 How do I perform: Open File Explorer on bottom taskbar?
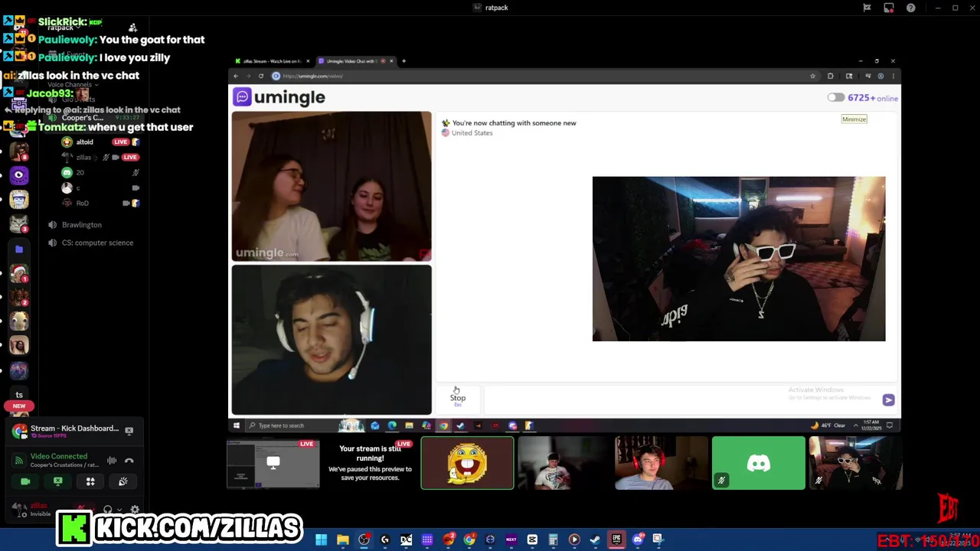pyautogui.click(x=343, y=540)
